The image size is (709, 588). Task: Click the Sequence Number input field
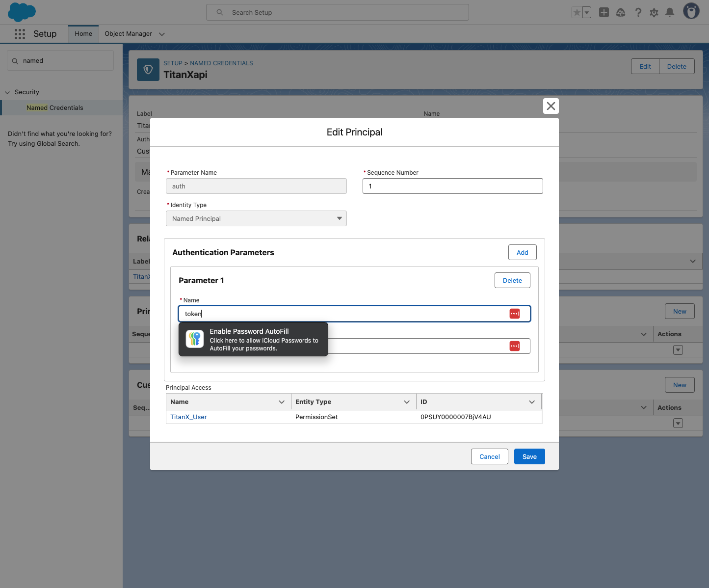click(453, 186)
